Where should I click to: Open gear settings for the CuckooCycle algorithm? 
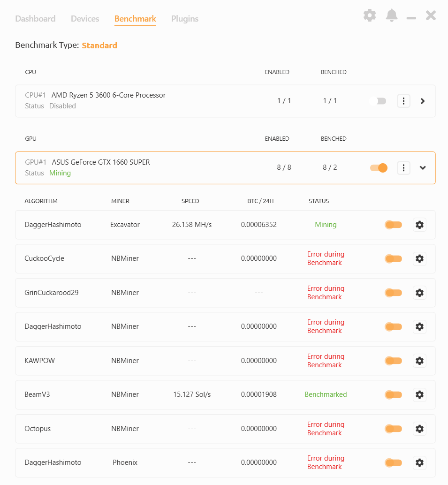419,258
